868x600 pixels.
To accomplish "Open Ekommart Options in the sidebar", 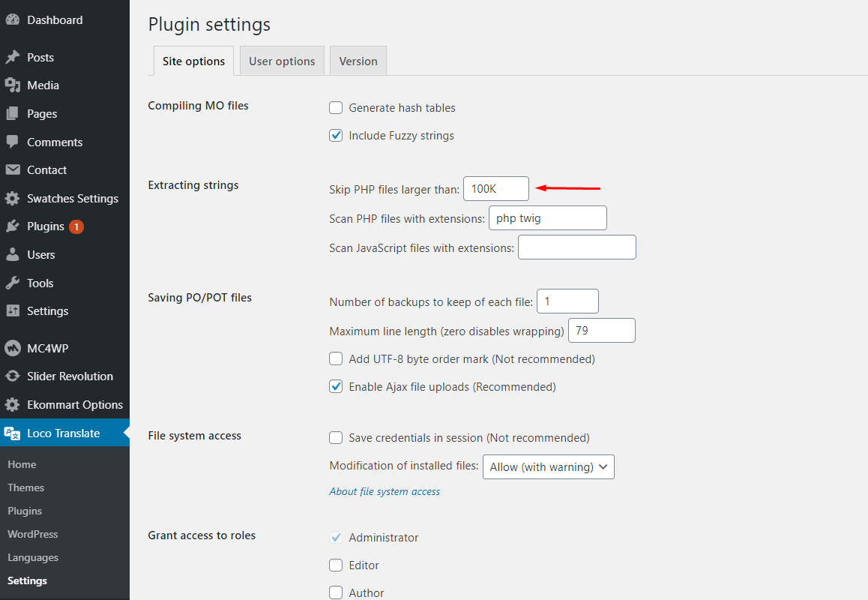I will [x=74, y=405].
